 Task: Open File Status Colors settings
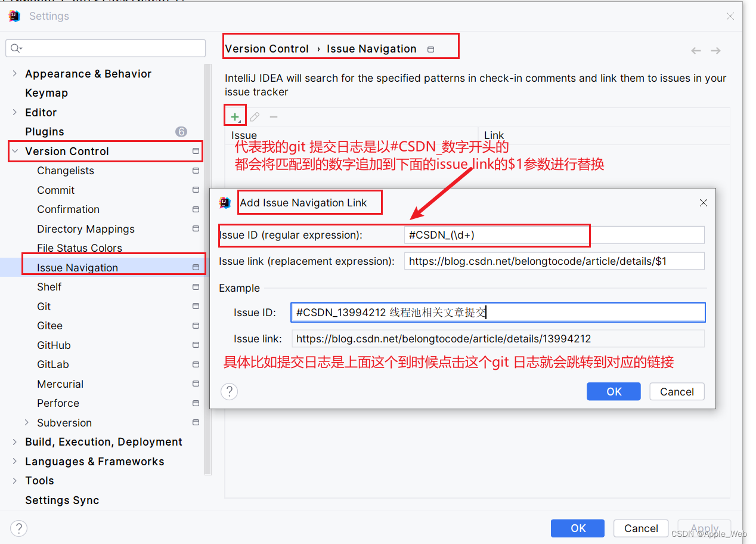[x=79, y=248]
